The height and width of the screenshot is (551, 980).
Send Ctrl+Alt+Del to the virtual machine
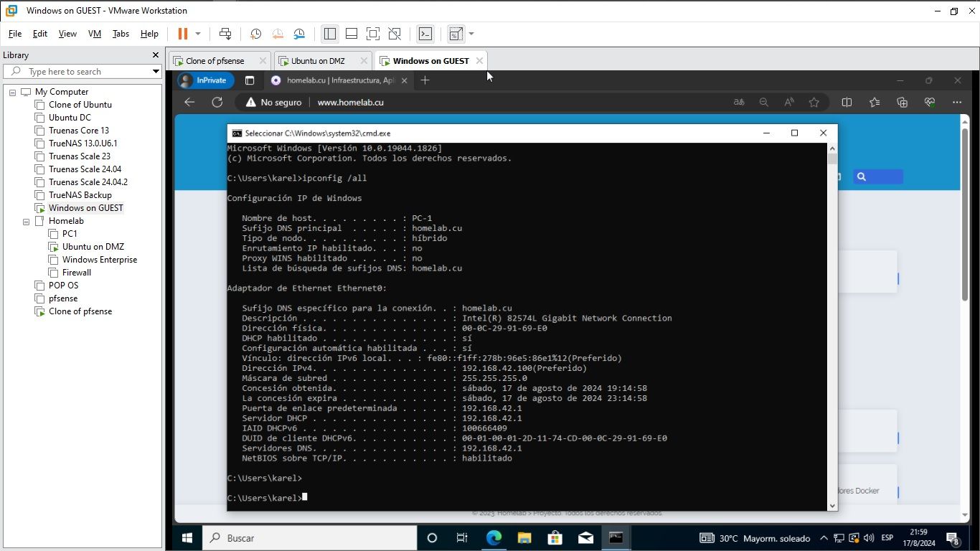tap(225, 34)
